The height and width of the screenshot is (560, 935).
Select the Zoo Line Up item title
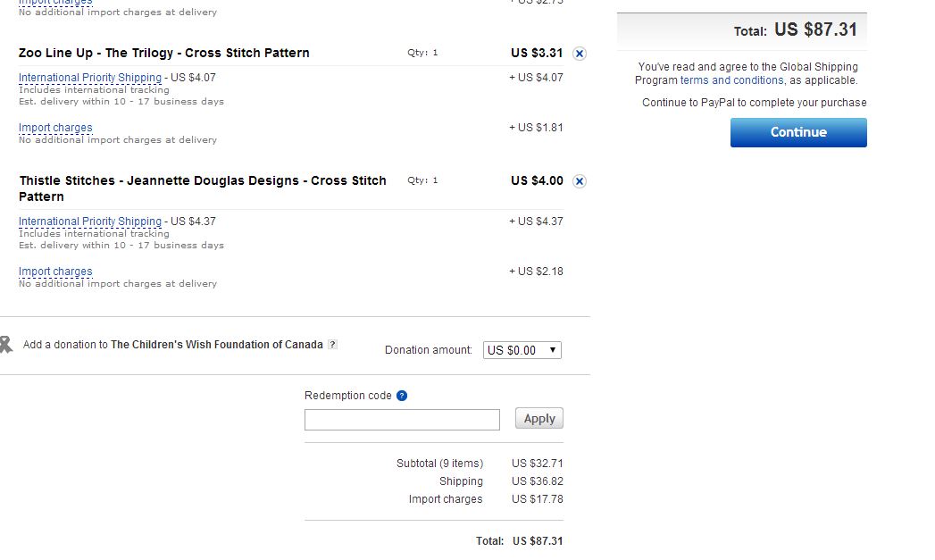coord(164,53)
